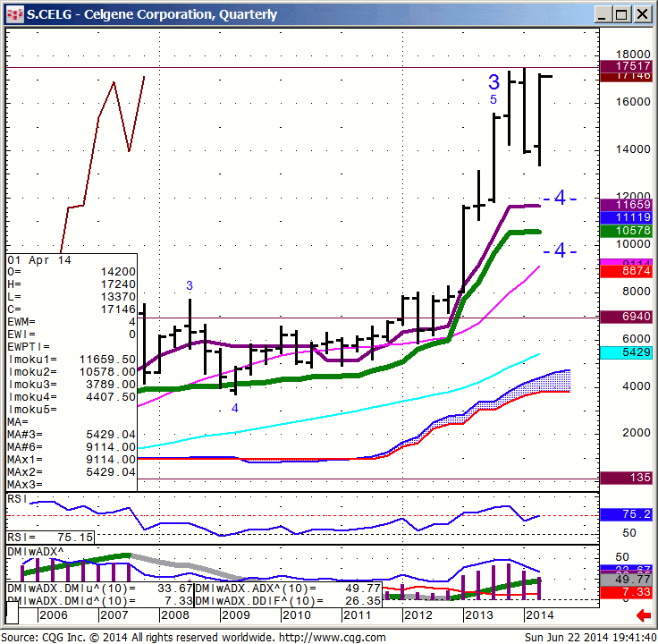This screenshot has height=644, width=658.
Task: Select the 2006 year on time axis
Action: 54,615
